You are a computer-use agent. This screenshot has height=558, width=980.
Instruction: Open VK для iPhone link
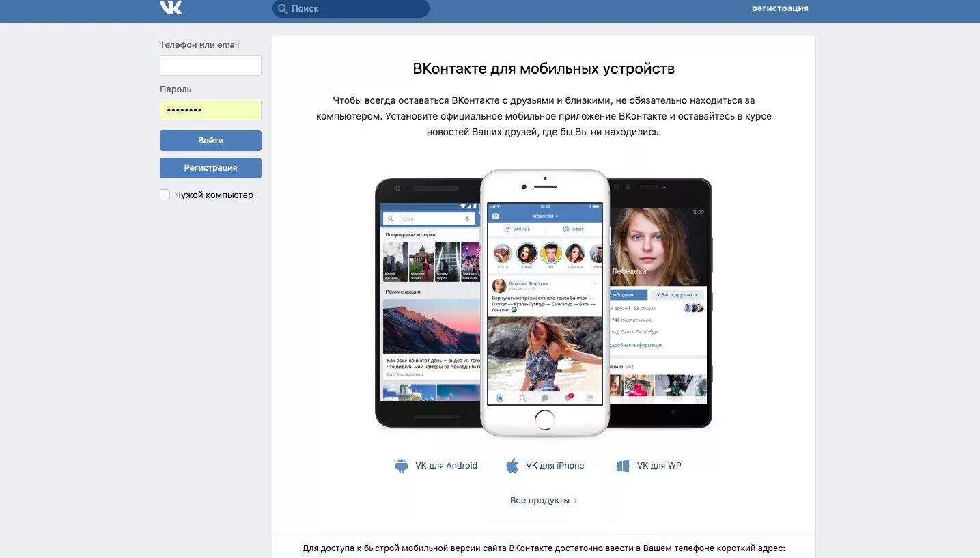(x=555, y=466)
